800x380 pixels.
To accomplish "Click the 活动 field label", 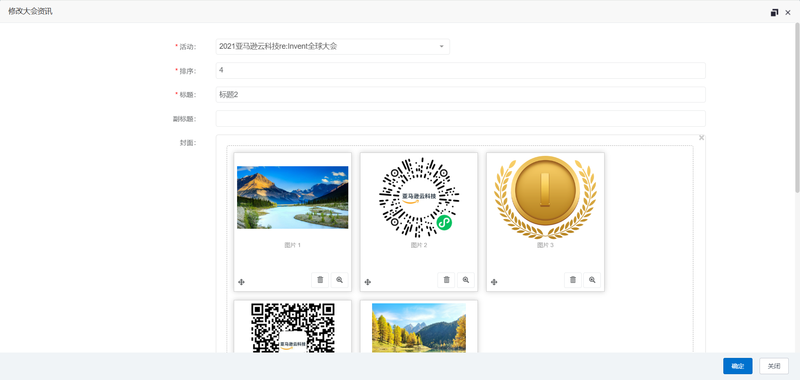I will click(x=186, y=46).
